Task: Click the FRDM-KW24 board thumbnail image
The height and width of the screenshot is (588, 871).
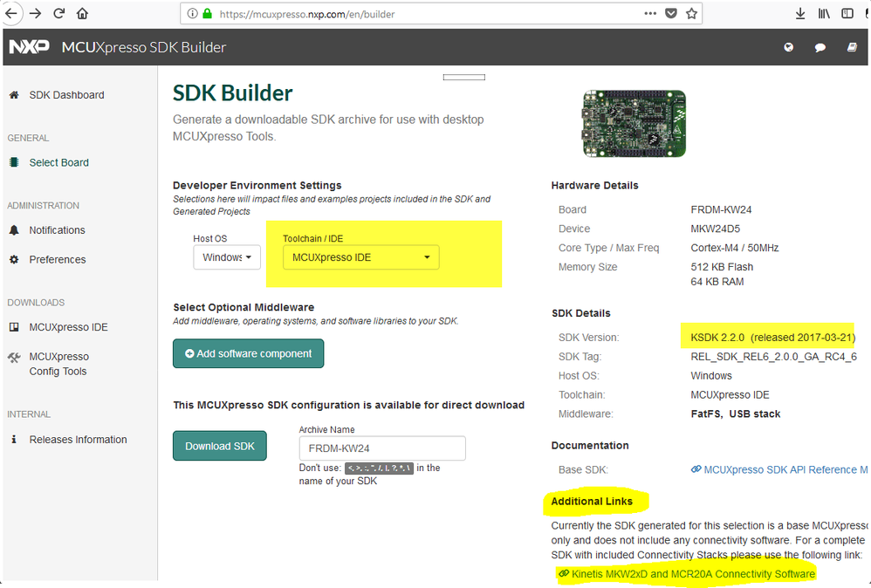Action: click(x=634, y=123)
